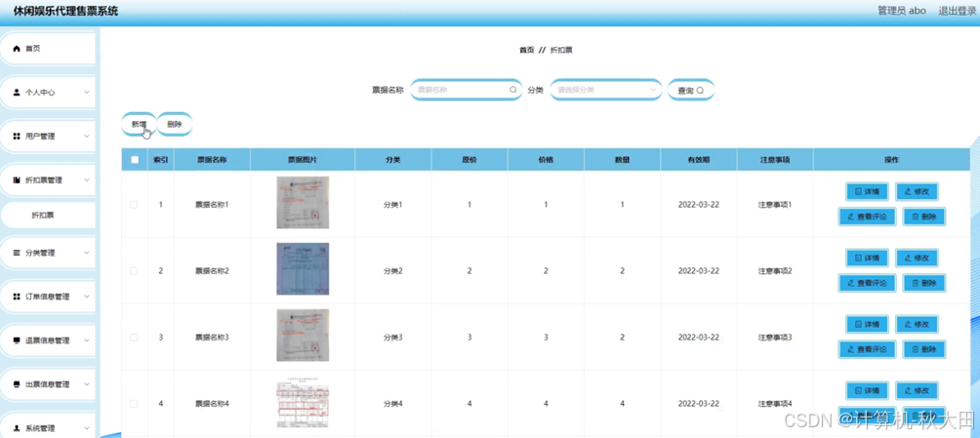The image size is (980, 438).
Task: Toggle the select-all checkbox in table header
Action: pos(135,159)
